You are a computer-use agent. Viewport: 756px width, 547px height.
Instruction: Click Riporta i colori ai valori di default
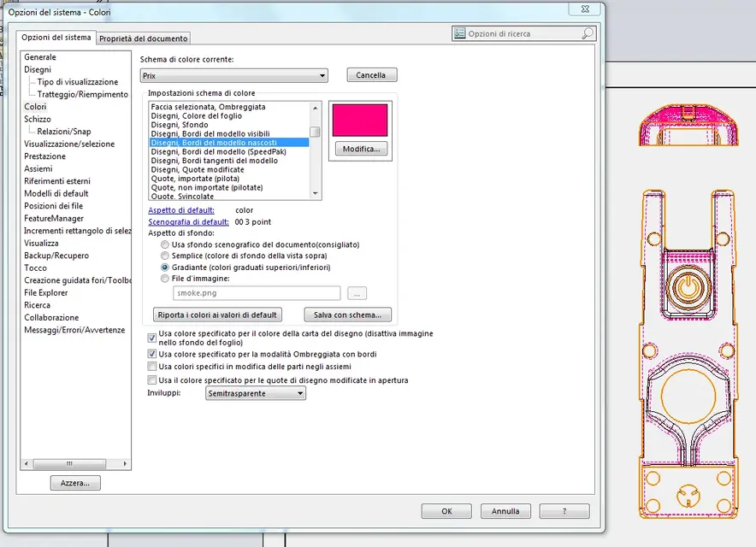tap(217, 315)
